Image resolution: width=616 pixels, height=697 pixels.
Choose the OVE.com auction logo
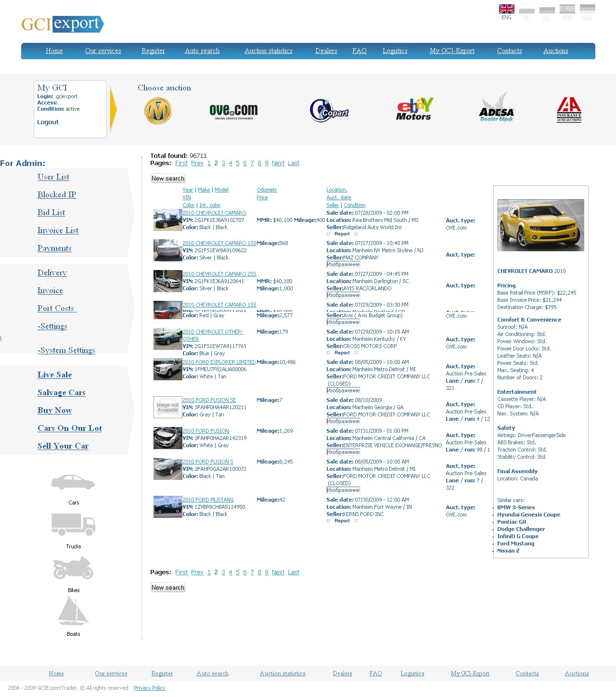click(233, 112)
